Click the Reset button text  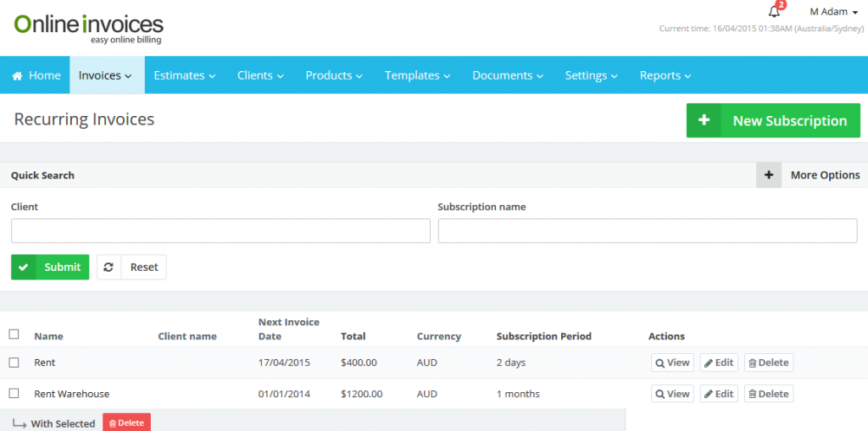pos(144,267)
